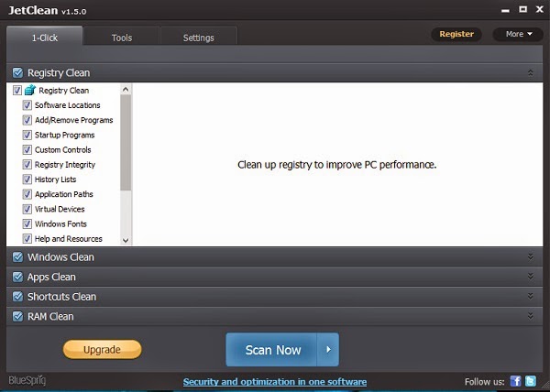
Task: Expand the RAM Clean section
Action: 530,316
